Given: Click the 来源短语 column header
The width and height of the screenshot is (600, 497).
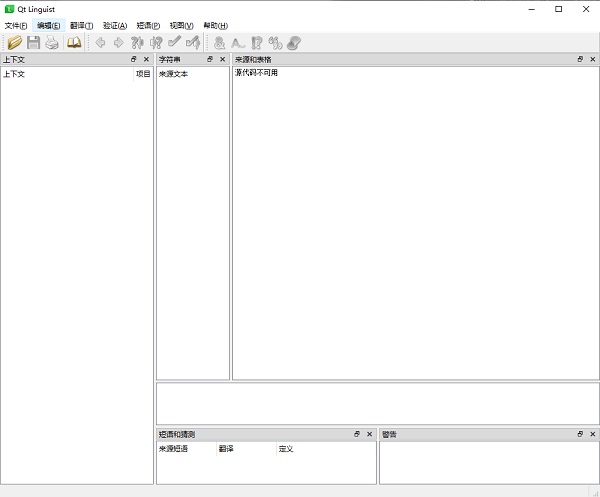Looking at the screenshot, I should (173, 449).
